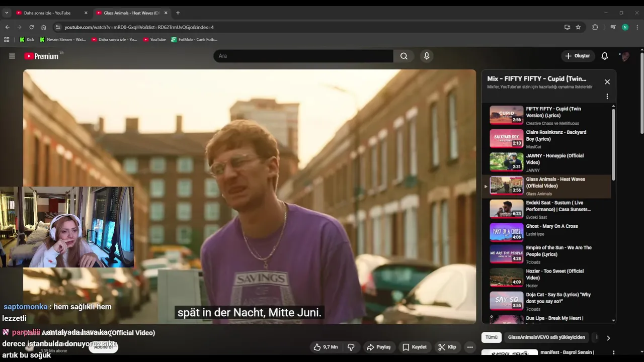Open the Chrome home page button
The width and height of the screenshot is (644, 362).
(x=44, y=27)
